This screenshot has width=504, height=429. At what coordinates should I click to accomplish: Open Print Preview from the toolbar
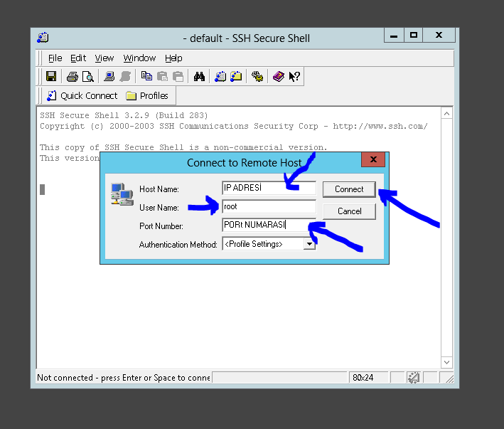(87, 77)
